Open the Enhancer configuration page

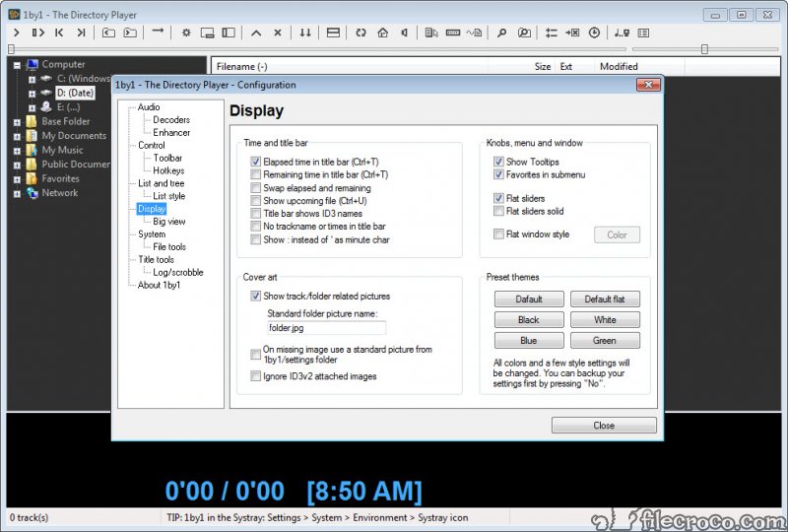[171, 132]
